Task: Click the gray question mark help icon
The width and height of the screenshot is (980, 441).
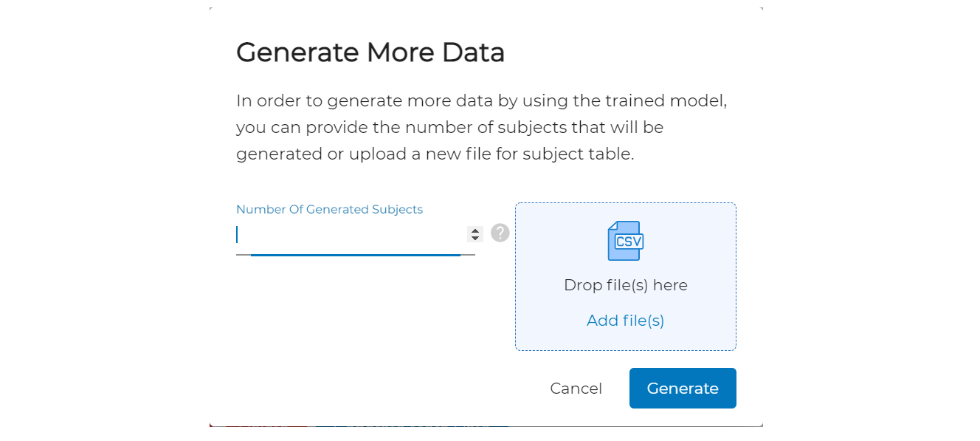Action: tap(500, 233)
